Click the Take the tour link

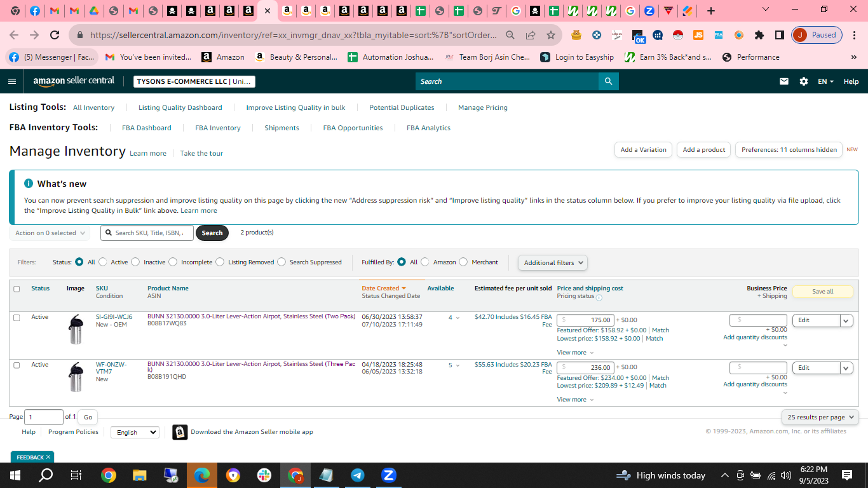(x=201, y=153)
